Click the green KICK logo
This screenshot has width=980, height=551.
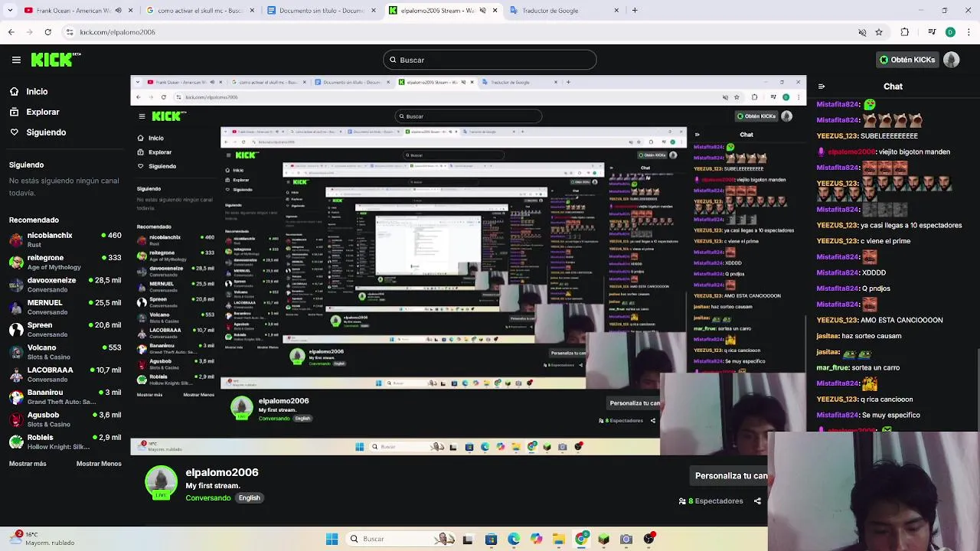point(56,60)
